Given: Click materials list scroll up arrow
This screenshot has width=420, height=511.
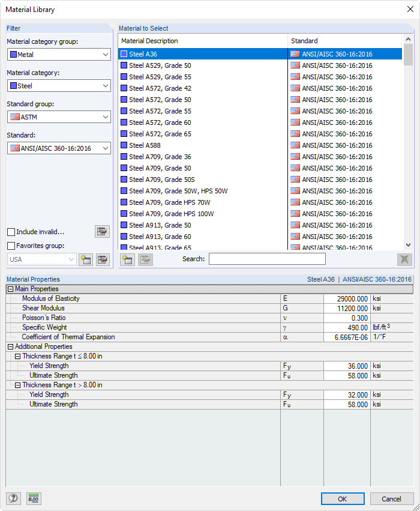Looking at the screenshot, I should pyautogui.click(x=408, y=39).
